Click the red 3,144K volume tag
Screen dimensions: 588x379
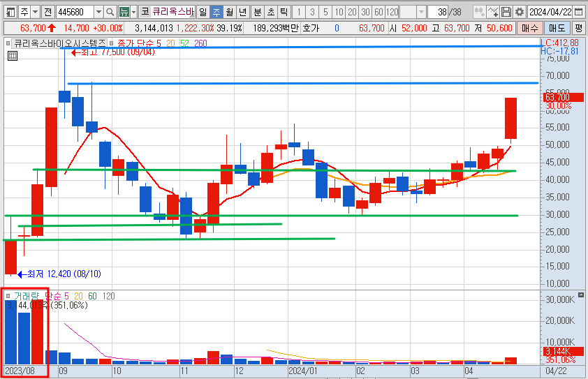pos(564,351)
